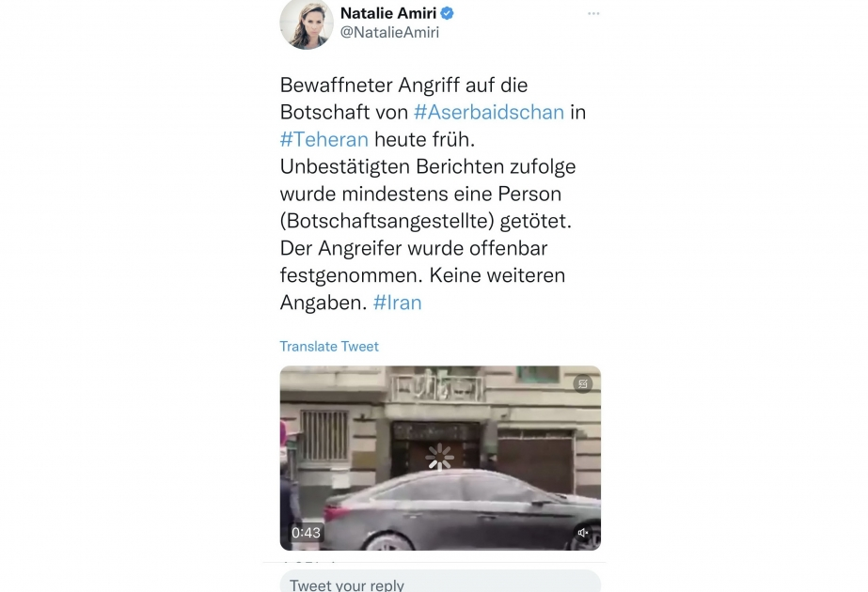
Task: Click the 'Bewaffneter Angriff auf die' text line
Action: tap(403, 86)
